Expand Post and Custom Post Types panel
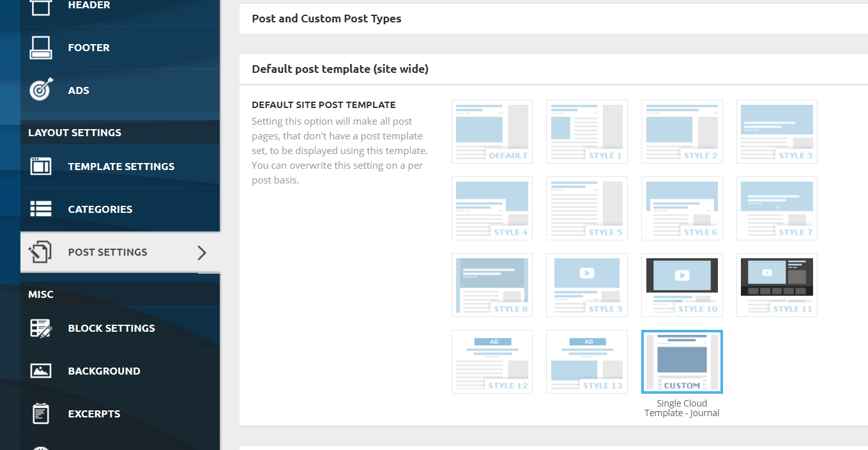Image resolution: width=868 pixels, height=450 pixels. pos(553,19)
